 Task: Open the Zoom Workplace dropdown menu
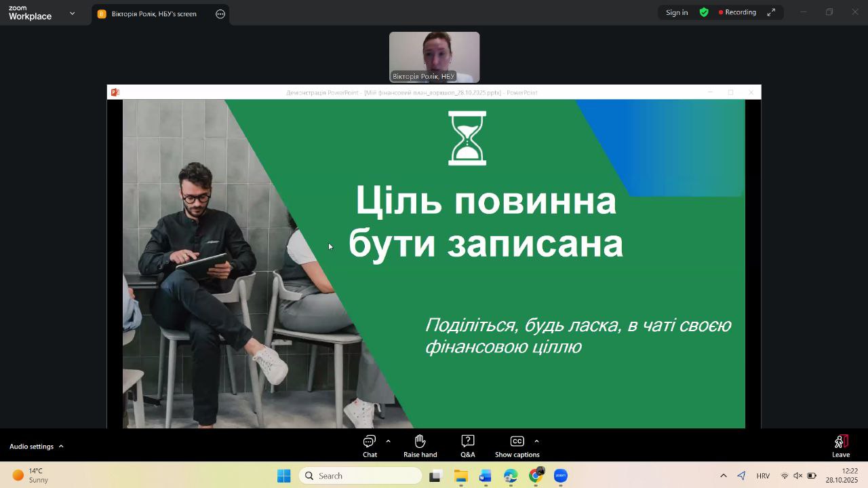click(x=72, y=13)
